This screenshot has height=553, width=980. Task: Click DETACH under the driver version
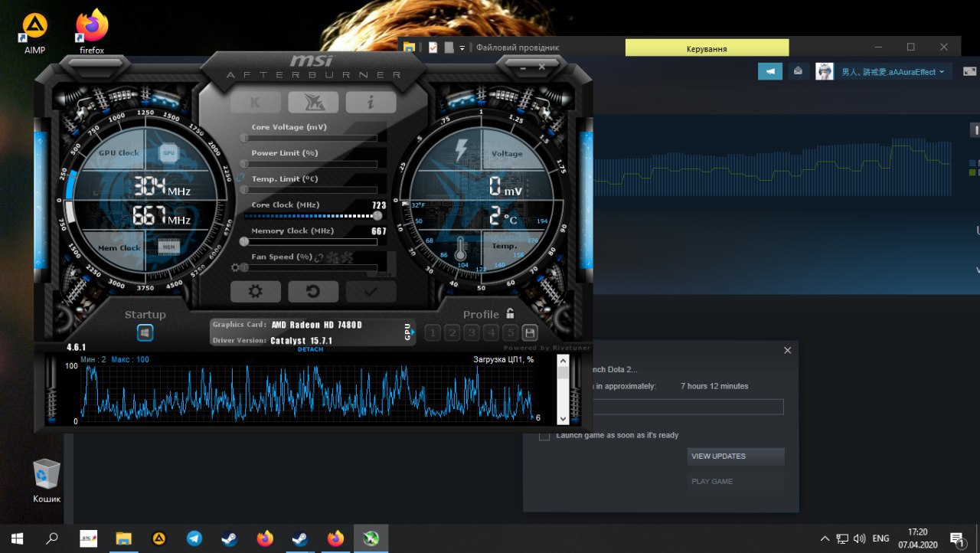[310, 349]
